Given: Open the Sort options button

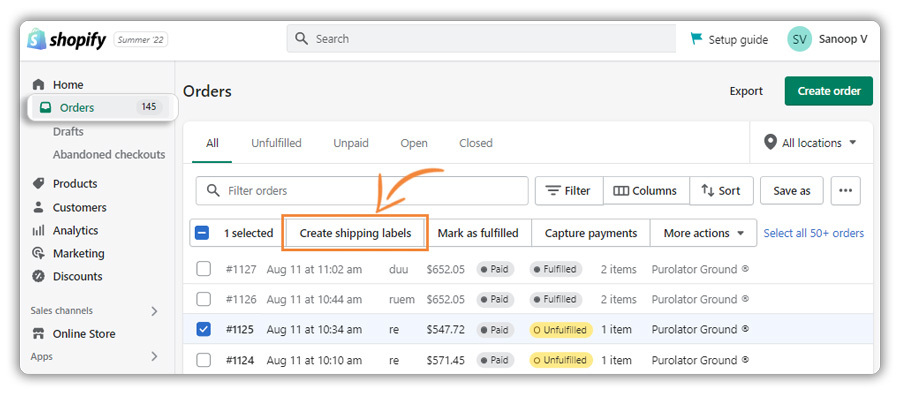Looking at the screenshot, I should tap(721, 190).
